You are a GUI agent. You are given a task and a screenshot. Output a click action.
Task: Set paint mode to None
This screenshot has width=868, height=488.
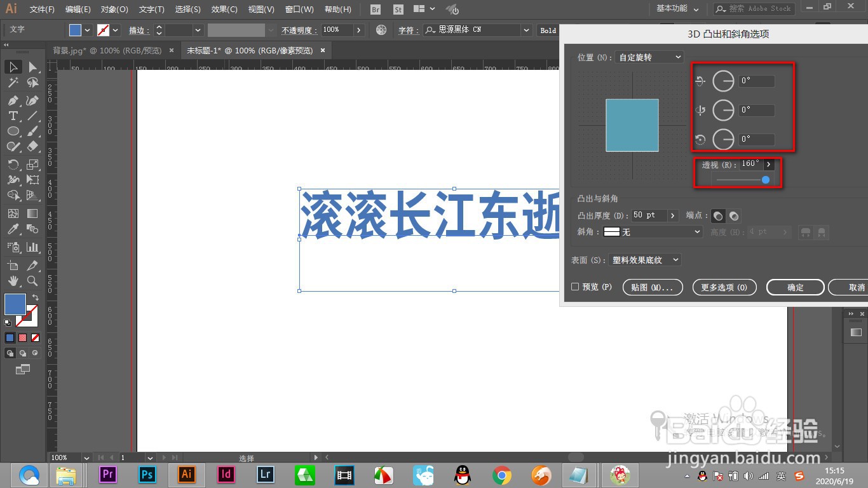tap(36, 338)
